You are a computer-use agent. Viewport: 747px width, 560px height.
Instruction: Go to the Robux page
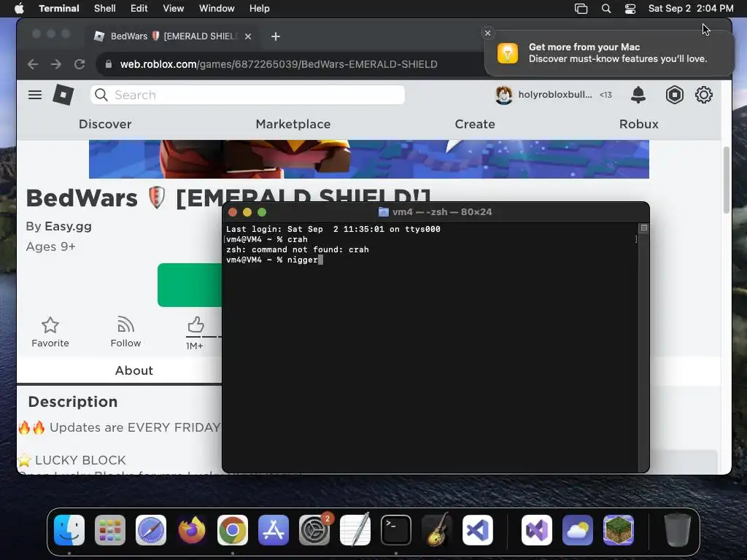(638, 124)
